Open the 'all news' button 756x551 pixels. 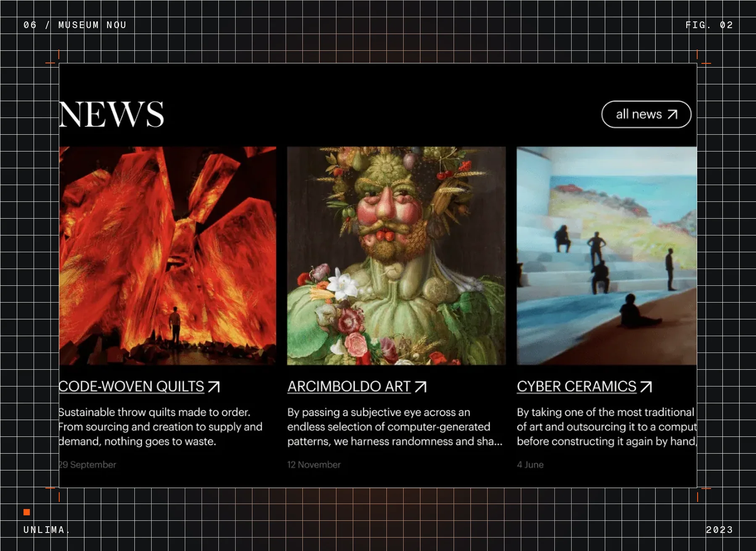tap(646, 114)
